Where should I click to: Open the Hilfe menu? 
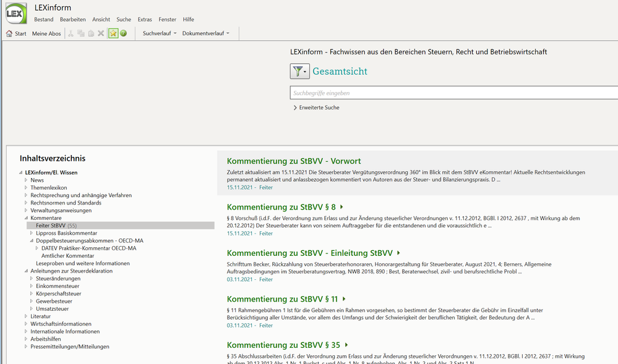point(189,19)
